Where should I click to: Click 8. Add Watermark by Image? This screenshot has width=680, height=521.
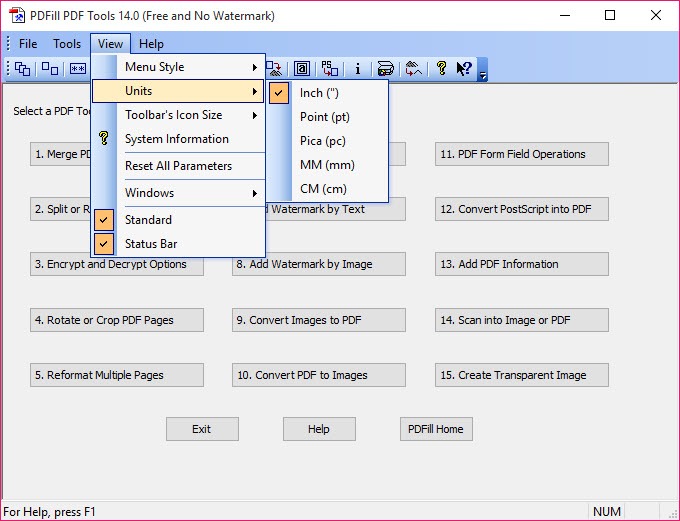319,264
